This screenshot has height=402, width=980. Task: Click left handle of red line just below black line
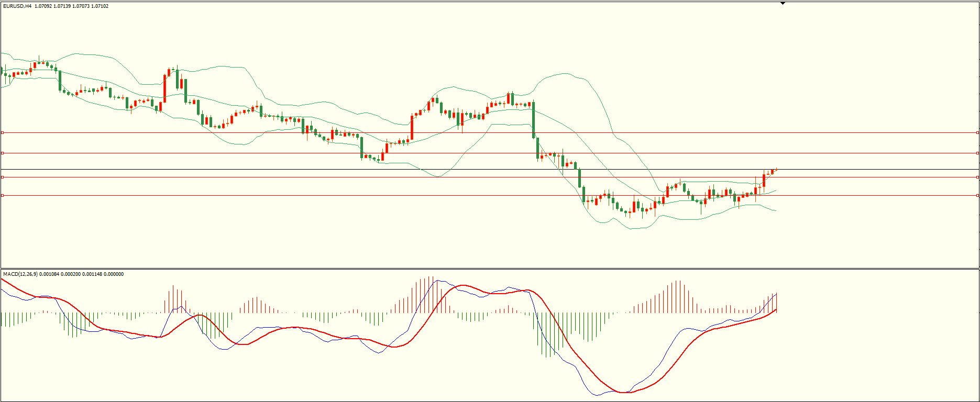pos(2,177)
